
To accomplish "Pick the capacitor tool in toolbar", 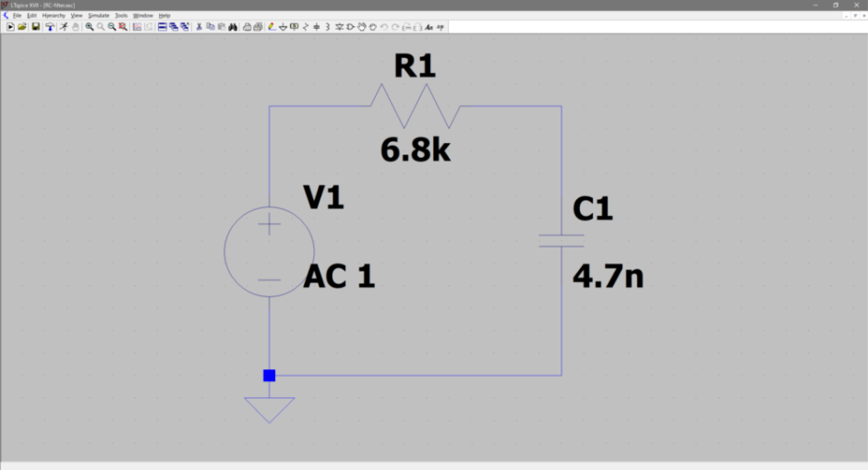I will pyautogui.click(x=316, y=27).
